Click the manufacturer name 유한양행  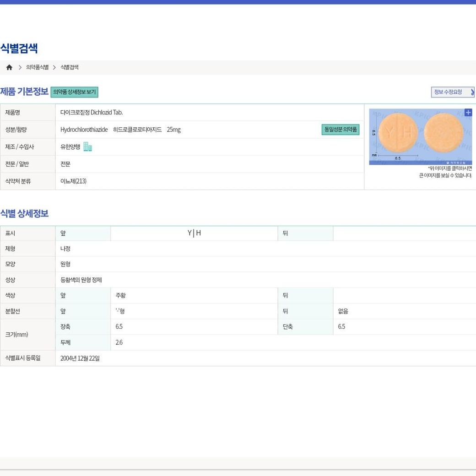point(70,147)
